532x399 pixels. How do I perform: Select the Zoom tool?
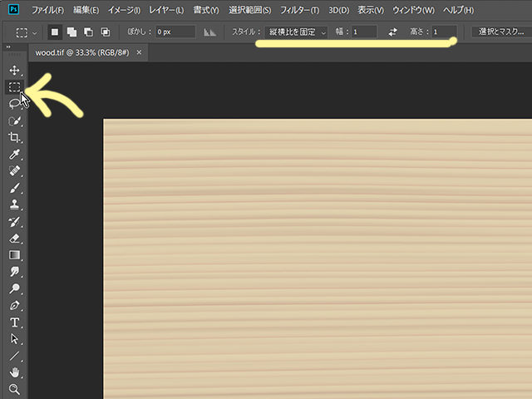14,389
